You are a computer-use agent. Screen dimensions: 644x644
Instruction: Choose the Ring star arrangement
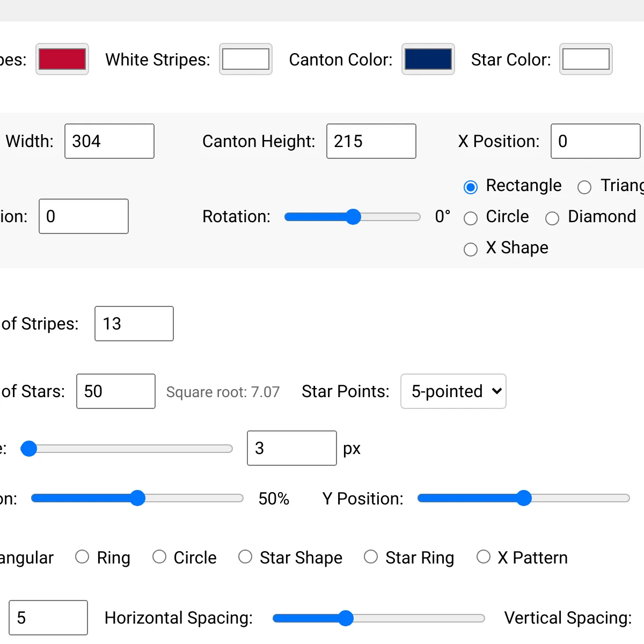pos(82,557)
